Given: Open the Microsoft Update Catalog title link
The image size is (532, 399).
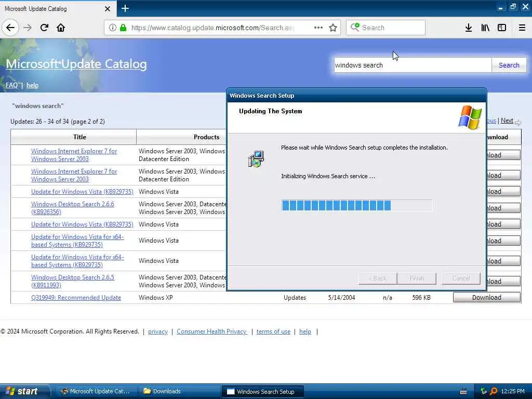Looking at the screenshot, I should 76,64.
